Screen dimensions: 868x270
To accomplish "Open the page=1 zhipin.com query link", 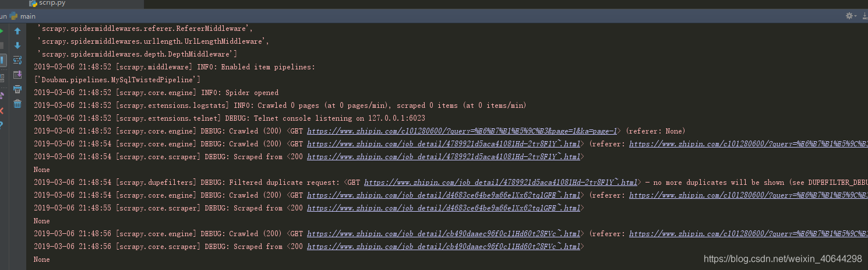I will pos(463,131).
